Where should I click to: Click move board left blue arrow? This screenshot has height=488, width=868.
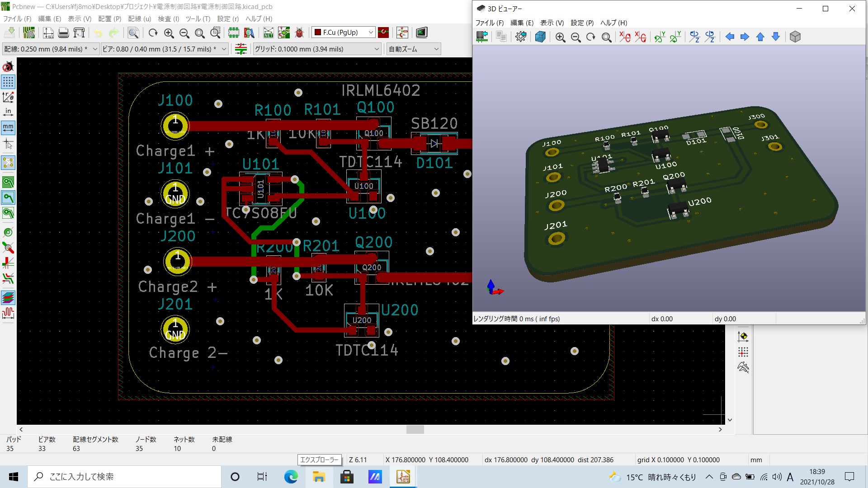[x=729, y=37]
